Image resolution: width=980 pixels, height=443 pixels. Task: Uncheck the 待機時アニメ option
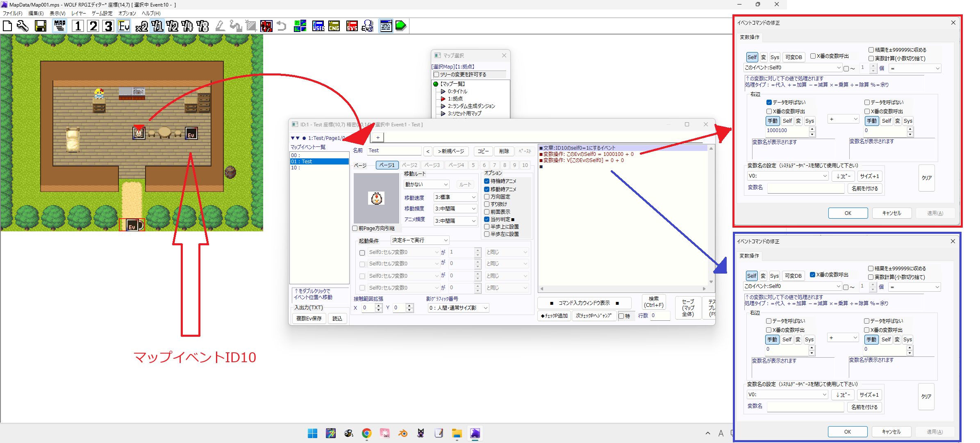pos(487,181)
